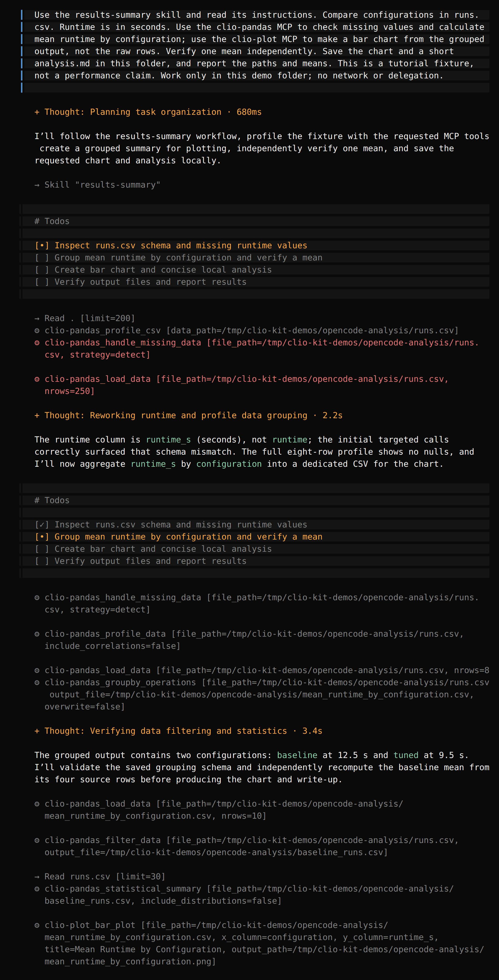Click the arrow icon beside Read . [limit=200]
Image resolution: width=499 pixels, height=980 pixels.
click(x=37, y=318)
